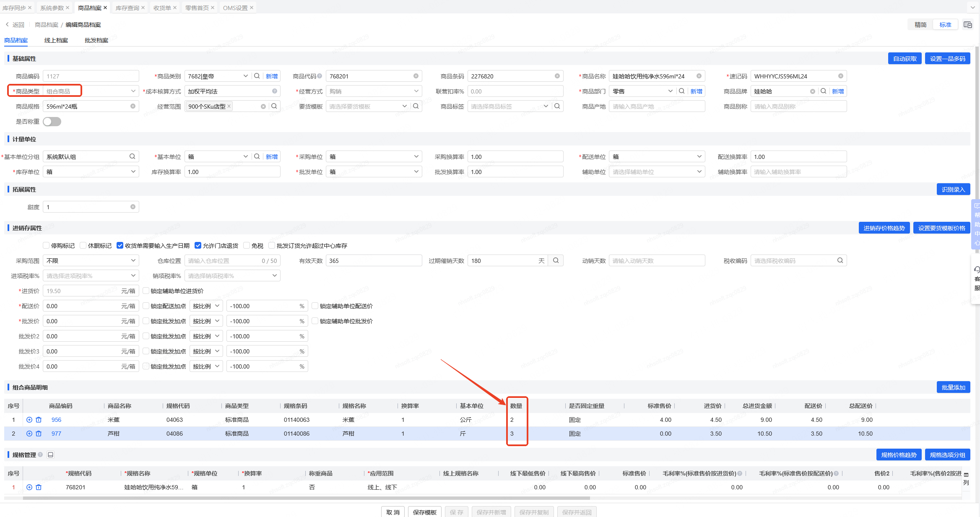Check the 停购标记 checkbox
This screenshot has height=517, width=980.
[46, 246]
